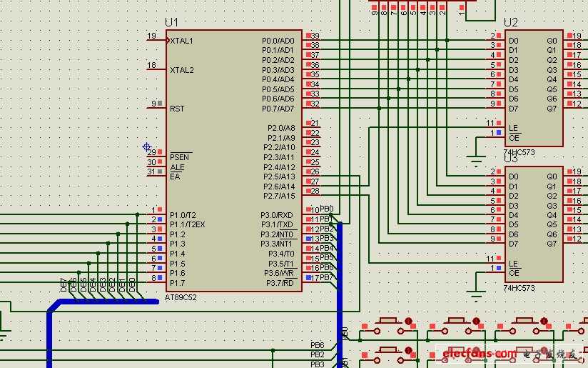Screen dimensions: 588x368
Task: Select the ALE pin label on U1
Action: pyautogui.click(x=177, y=167)
